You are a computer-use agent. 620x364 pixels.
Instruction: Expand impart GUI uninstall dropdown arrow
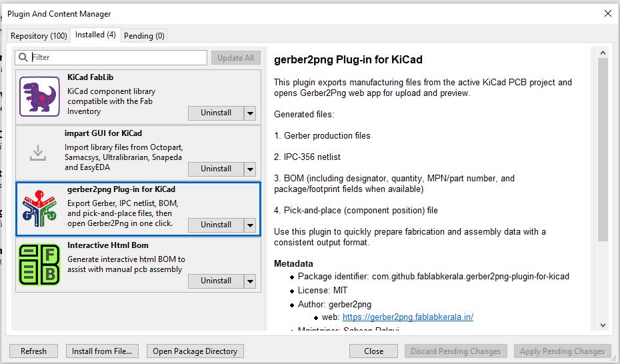[x=251, y=169]
